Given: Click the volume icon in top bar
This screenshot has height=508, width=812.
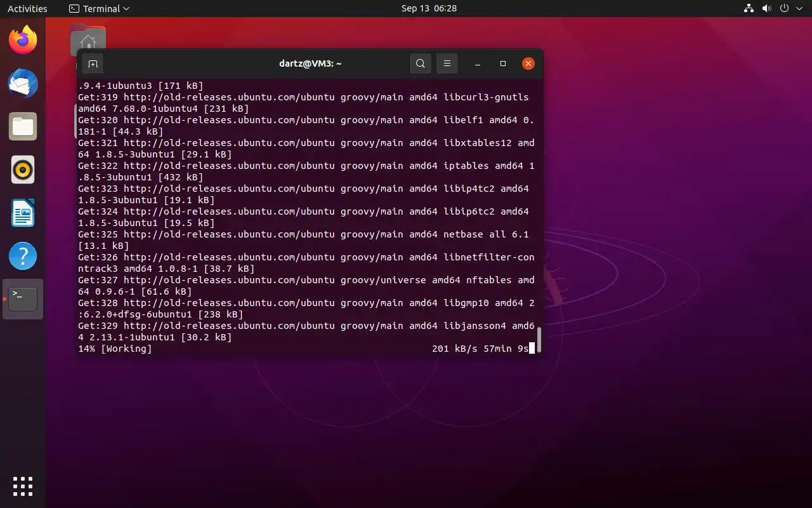Looking at the screenshot, I should tap(766, 8).
